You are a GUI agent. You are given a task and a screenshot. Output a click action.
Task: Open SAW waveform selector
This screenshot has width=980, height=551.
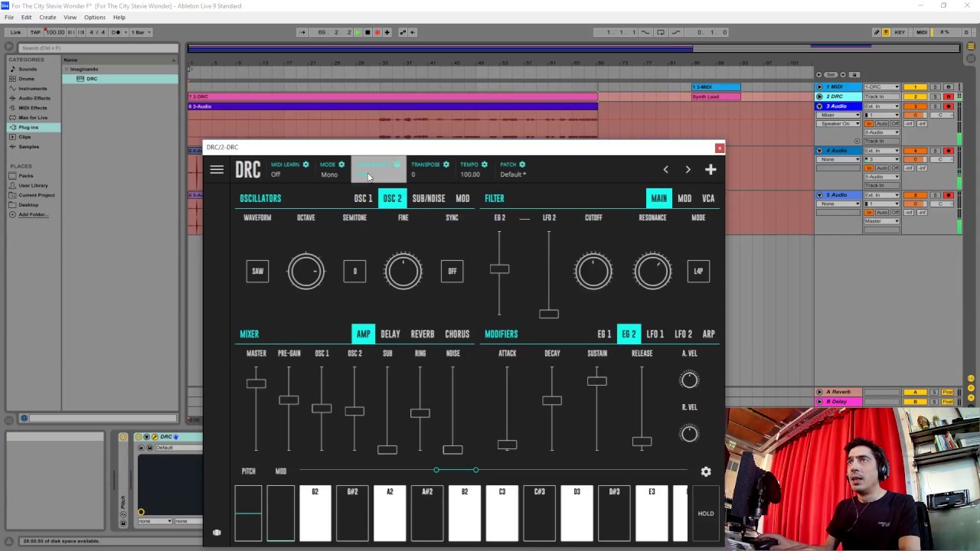coord(257,271)
